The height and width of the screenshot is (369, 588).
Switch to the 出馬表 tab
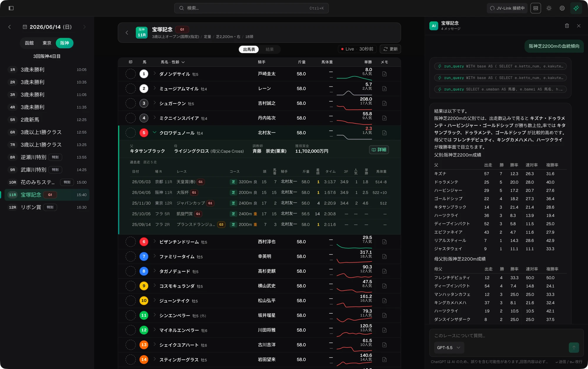coord(249,49)
